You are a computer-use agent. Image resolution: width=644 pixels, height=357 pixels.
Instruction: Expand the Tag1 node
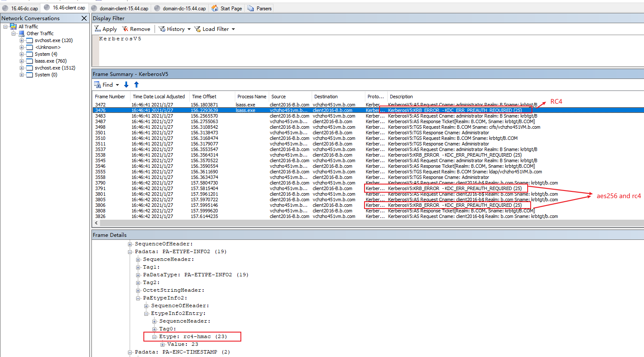click(138, 267)
